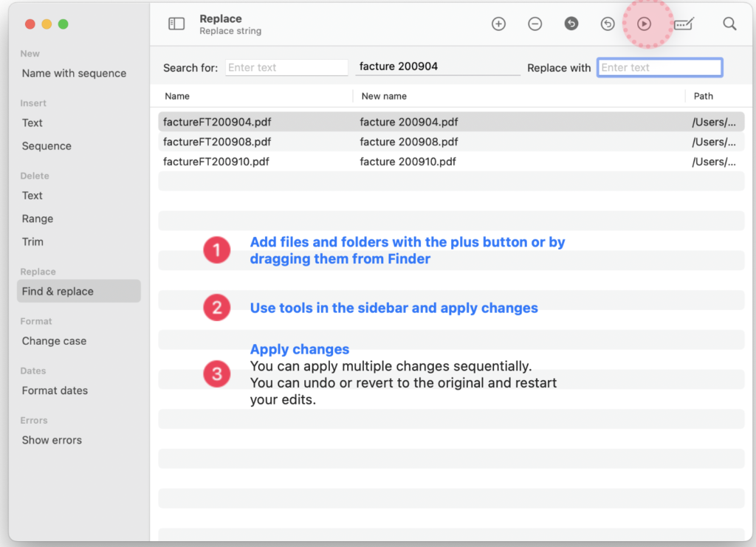
Task: Focus the Replace with text field
Action: click(659, 67)
